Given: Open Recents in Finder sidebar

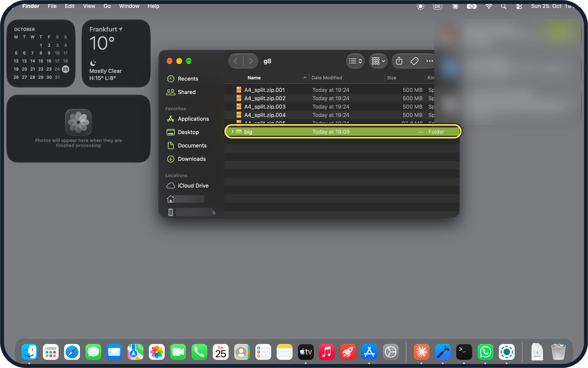Looking at the screenshot, I should coord(188,79).
